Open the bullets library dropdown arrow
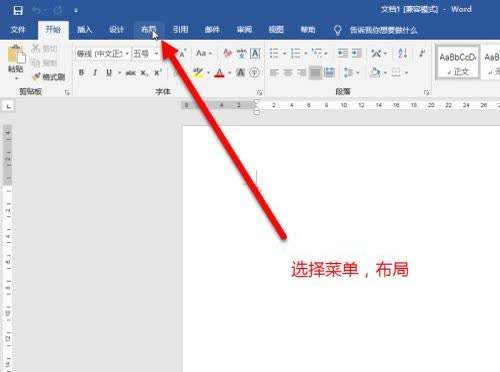Viewport: 500px width, 372px height. (284, 53)
